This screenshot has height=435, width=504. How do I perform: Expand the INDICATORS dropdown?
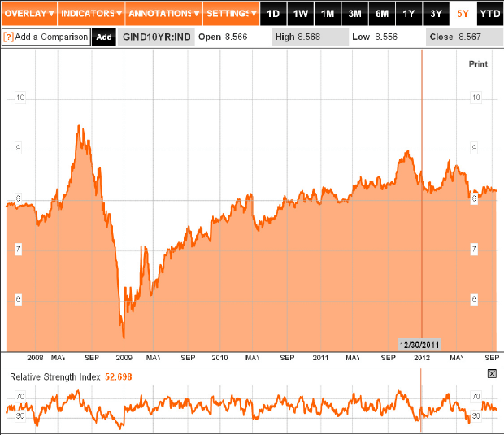click(x=92, y=14)
